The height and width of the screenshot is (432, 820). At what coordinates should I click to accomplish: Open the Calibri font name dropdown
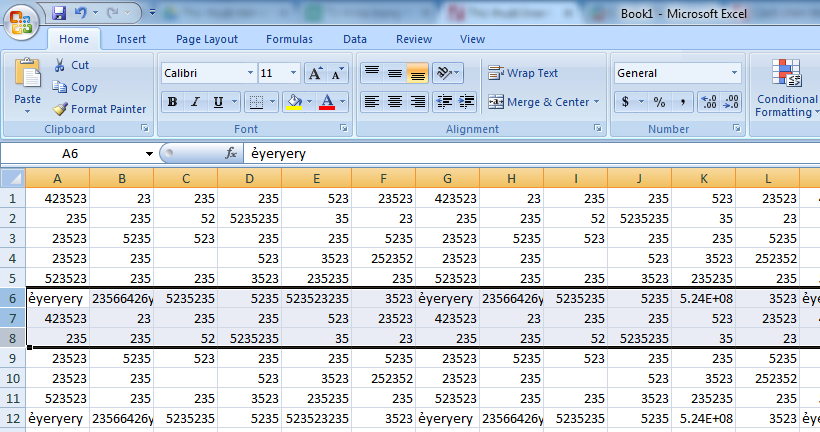pos(250,73)
